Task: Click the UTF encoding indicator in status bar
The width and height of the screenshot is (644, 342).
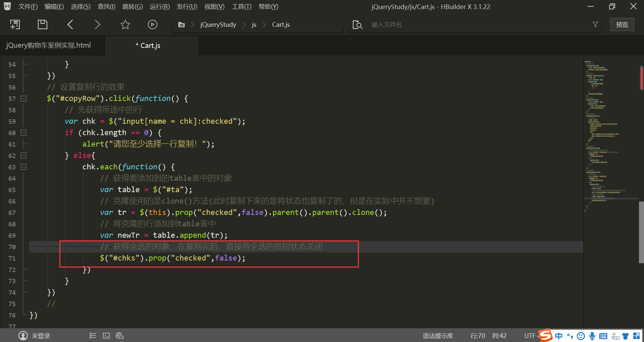Action: click(531, 336)
